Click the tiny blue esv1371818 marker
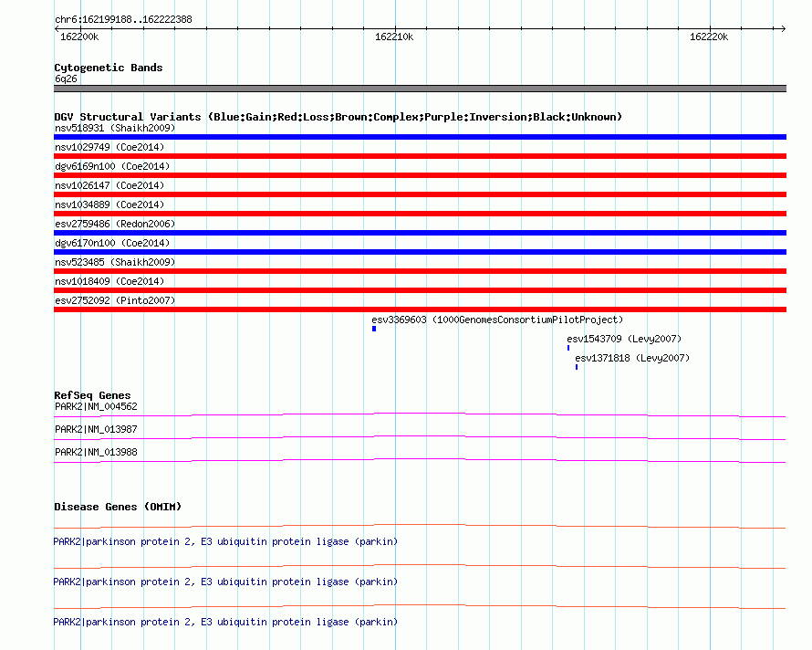 click(577, 367)
